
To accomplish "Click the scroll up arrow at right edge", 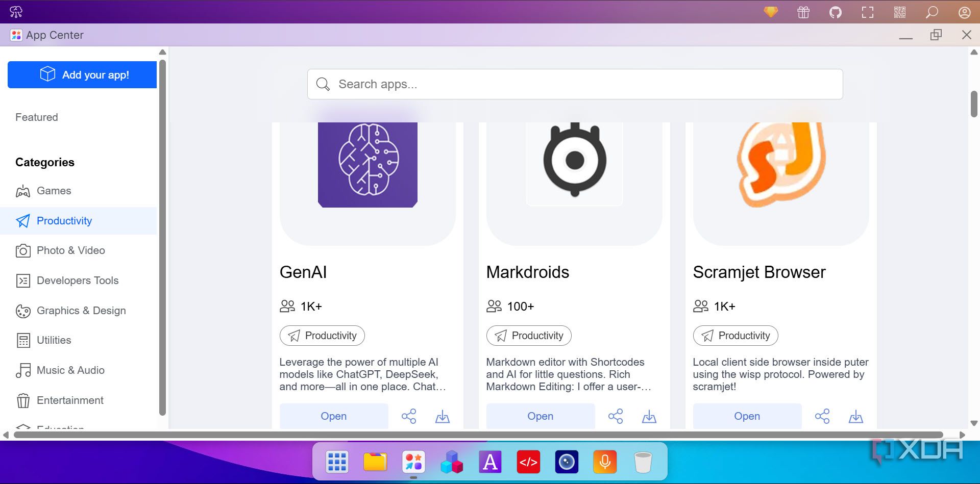I will pyautogui.click(x=974, y=52).
